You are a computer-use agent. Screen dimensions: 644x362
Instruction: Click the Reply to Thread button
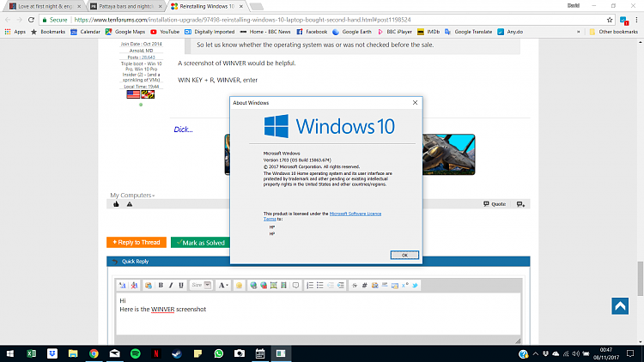(137, 242)
